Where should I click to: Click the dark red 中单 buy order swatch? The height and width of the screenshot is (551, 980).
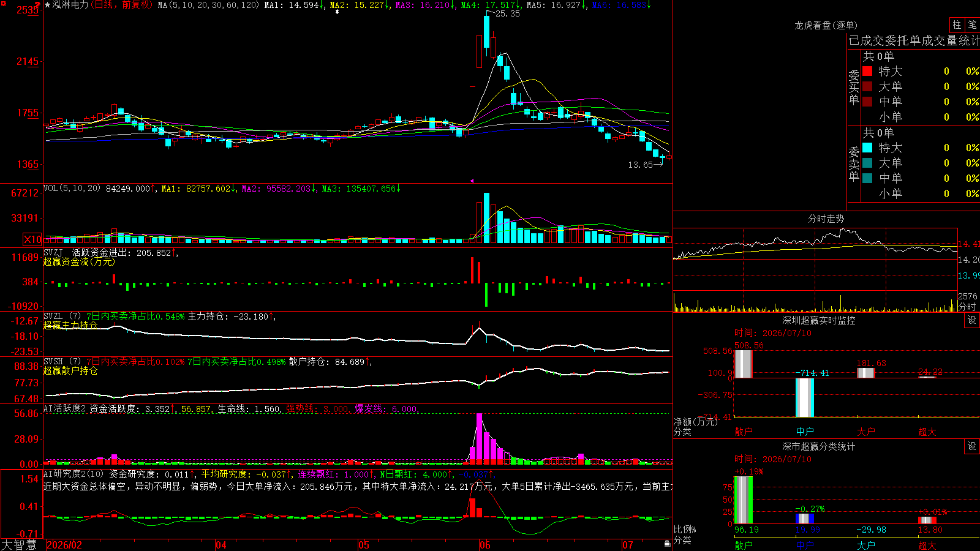[867, 102]
